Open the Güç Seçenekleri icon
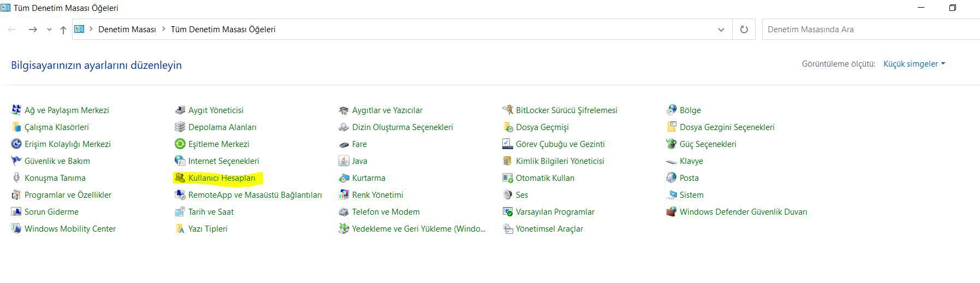 click(x=671, y=144)
